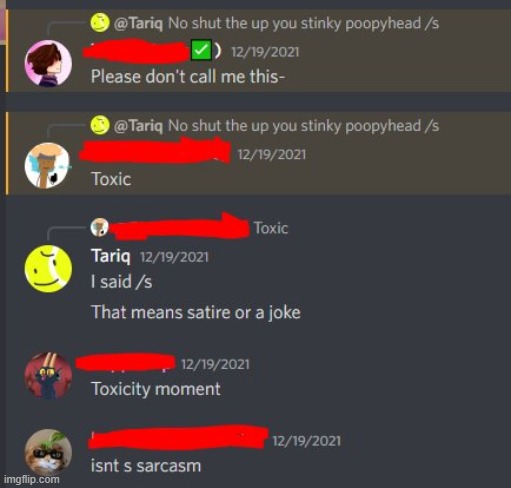Open the blue-haired character avatar profile
Image resolution: width=511 pixels, height=488 pixels.
[48, 166]
